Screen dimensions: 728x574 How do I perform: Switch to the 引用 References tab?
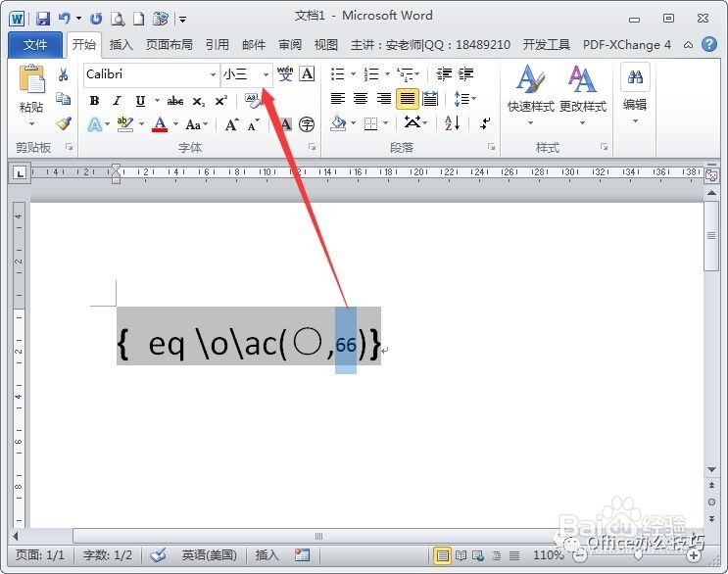point(218,44)
